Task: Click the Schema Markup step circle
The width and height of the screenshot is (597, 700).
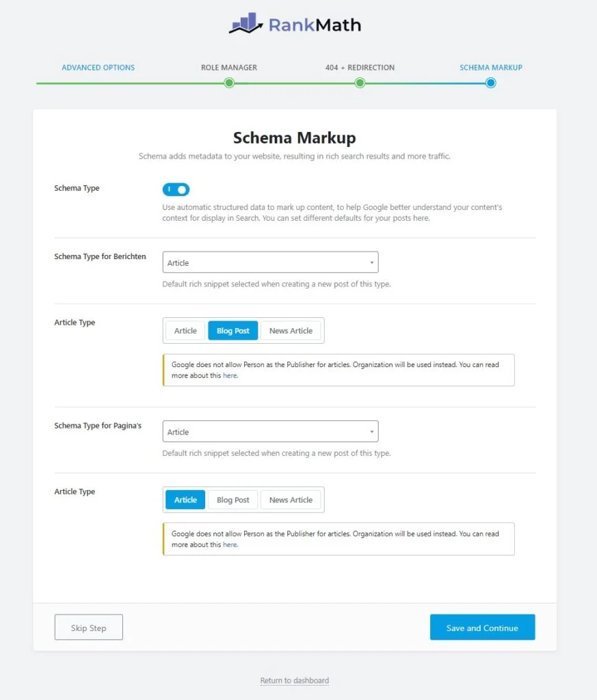Action: pos(490,83)
